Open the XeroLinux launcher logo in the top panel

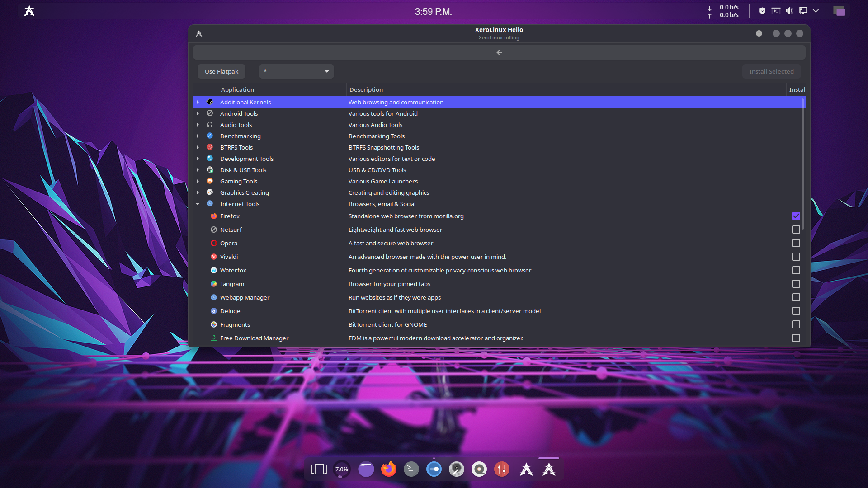point(29,11)
